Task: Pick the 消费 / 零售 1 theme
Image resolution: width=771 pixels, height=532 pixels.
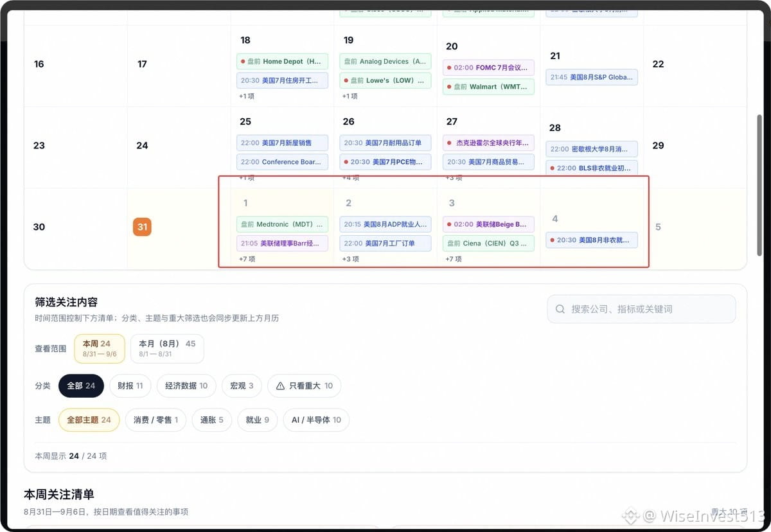Action: (x=155, y=420)
